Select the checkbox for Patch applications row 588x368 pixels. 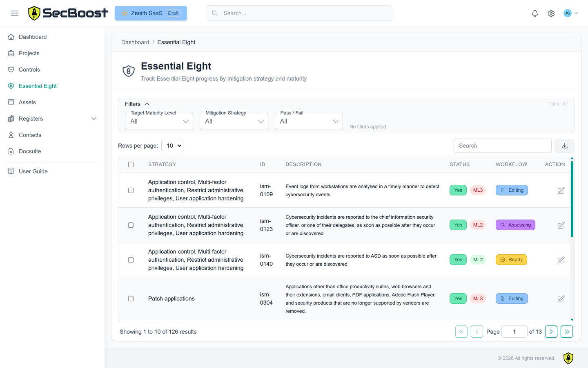pyautogui.click(x=131, y=298)
